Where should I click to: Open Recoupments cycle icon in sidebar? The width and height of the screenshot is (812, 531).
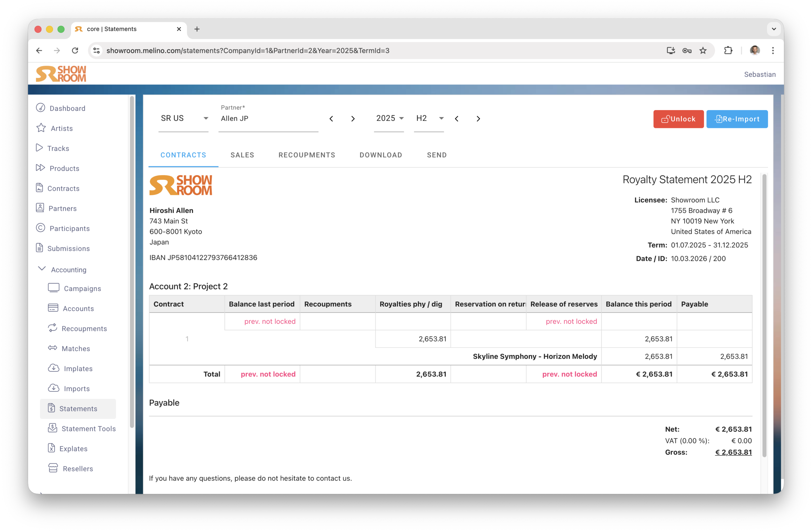[x=53, y=328]
